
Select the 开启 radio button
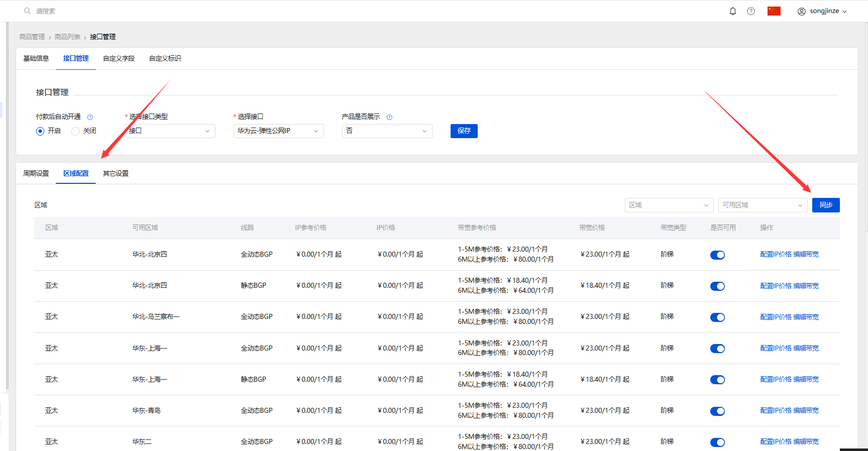40,131
